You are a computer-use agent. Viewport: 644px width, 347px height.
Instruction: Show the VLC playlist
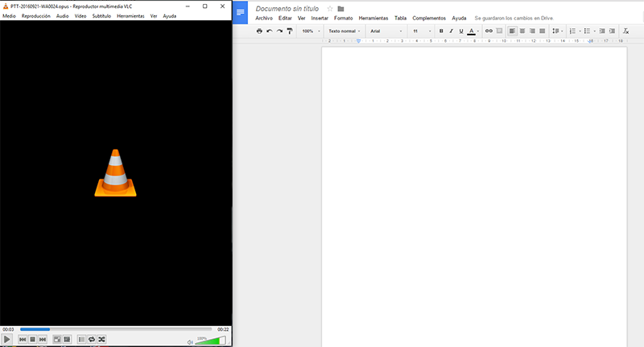click(x=81, y=341)
